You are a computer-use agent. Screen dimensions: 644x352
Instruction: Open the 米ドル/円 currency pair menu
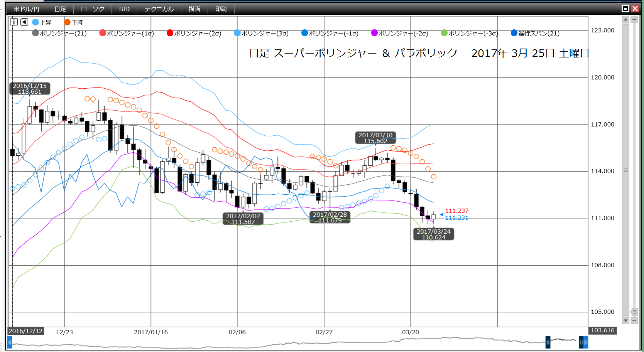[x=26, y=9]
